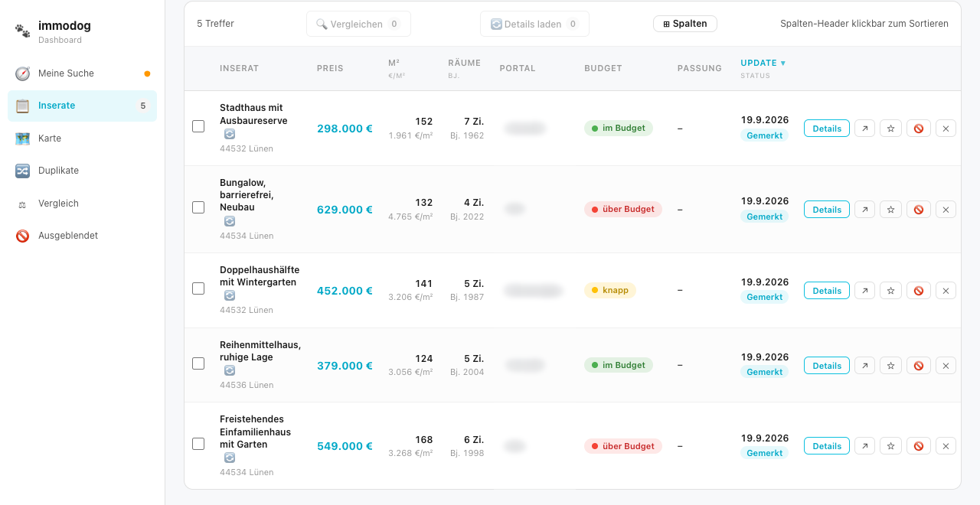
Task: Open the Duplikate section
Action: click(82, 171)
